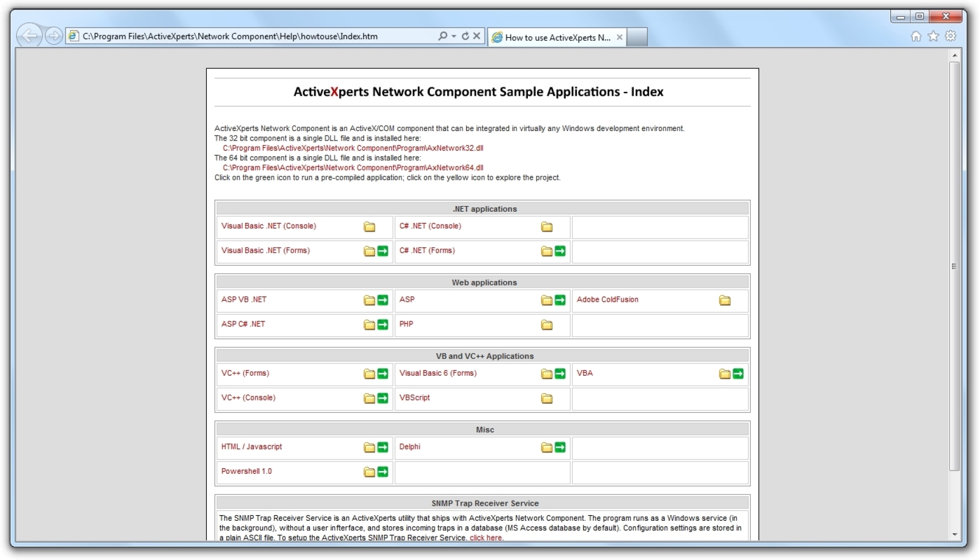Follow the "click here" SNMP setup link

[485, 537]
